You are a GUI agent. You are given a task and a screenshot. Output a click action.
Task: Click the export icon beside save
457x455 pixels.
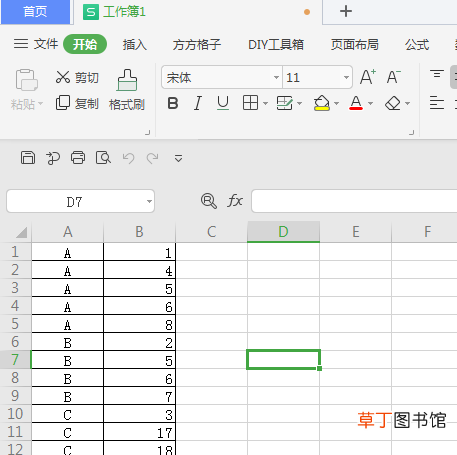point(53,158)
